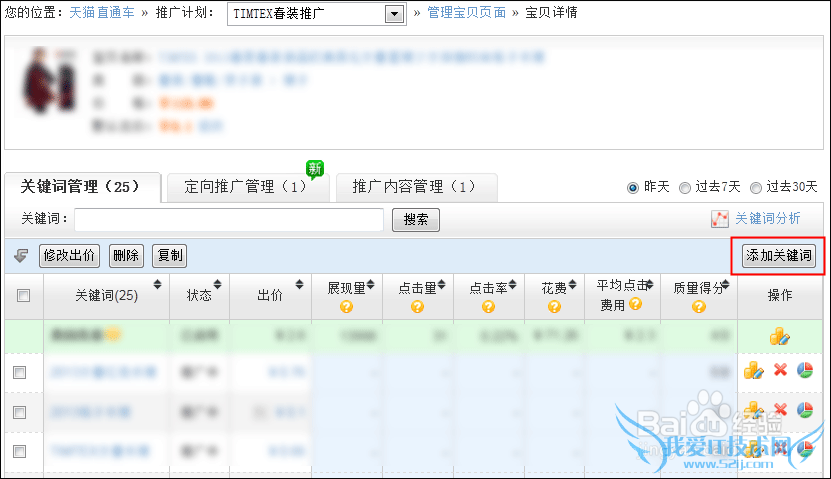
Task: Delete keyword with red X in first checkbox row
Action: 780,369
